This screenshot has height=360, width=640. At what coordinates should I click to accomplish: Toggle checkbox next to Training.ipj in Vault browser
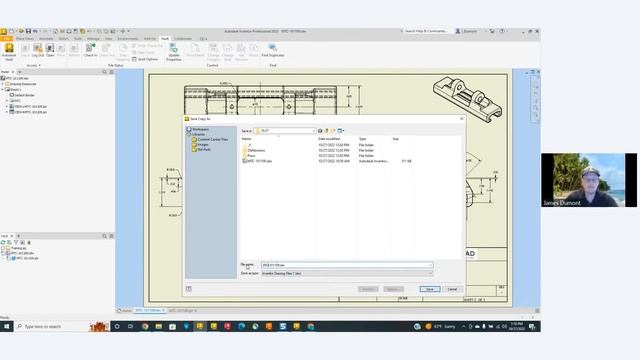coord(3,248)
